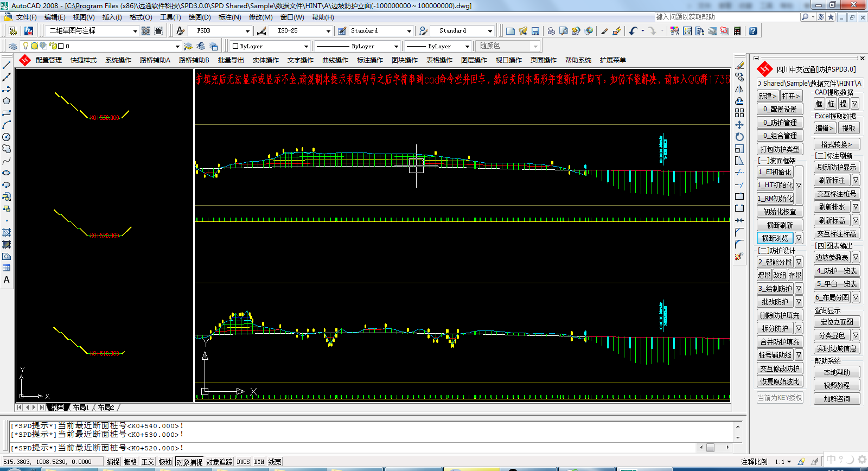Toggle 栅格 grid display in status bar
The width and height of the screenshot is (868, 471).
(130, 462)
